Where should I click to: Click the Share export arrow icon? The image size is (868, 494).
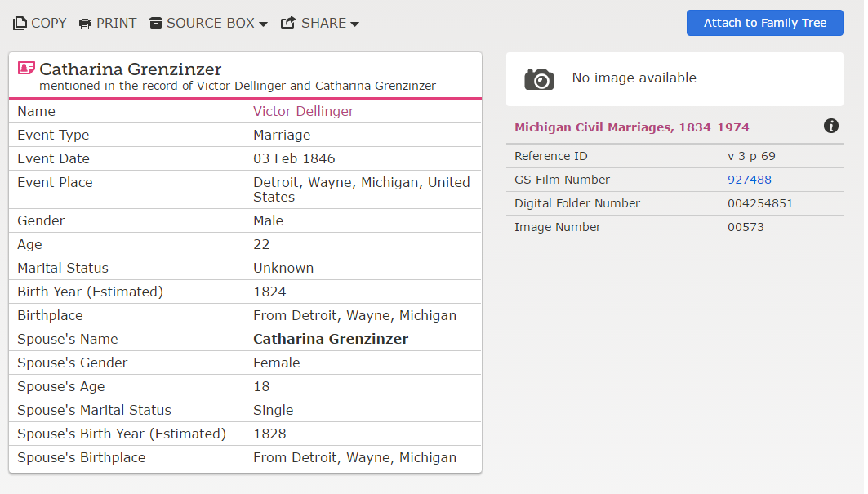tap(287, 23)
